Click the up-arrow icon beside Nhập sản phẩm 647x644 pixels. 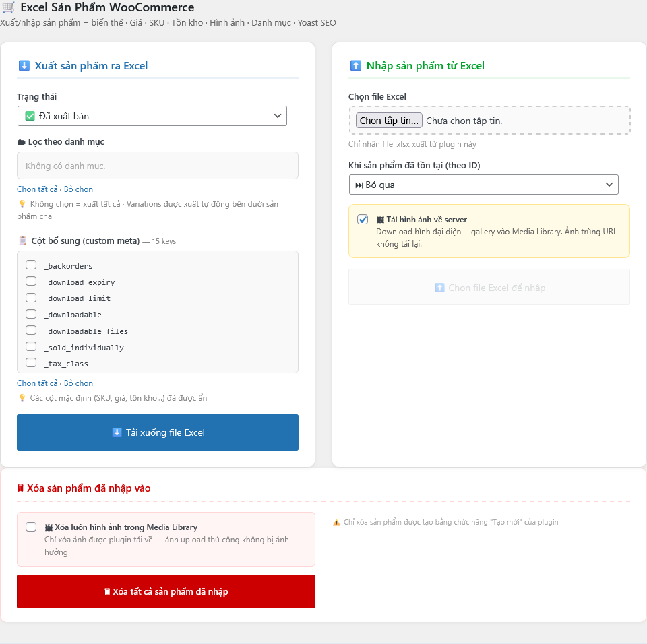355,65
